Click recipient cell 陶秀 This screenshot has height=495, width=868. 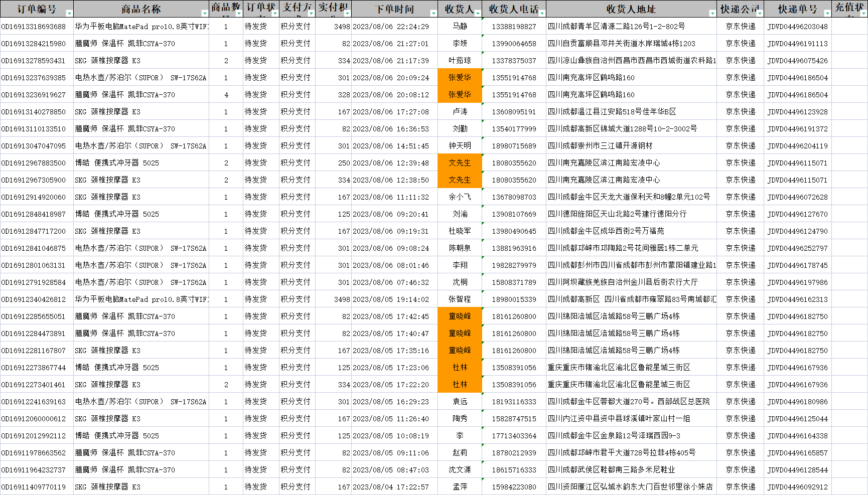click(x=460, y=419)
